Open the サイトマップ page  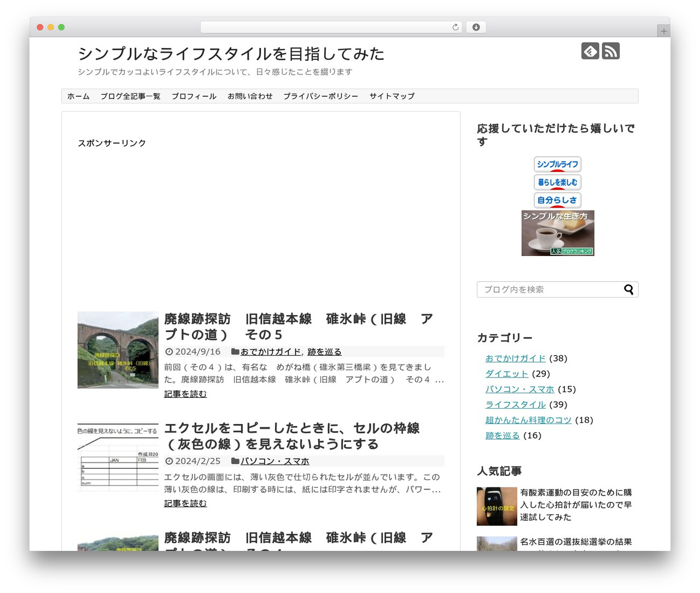click(x=392, y=96)
